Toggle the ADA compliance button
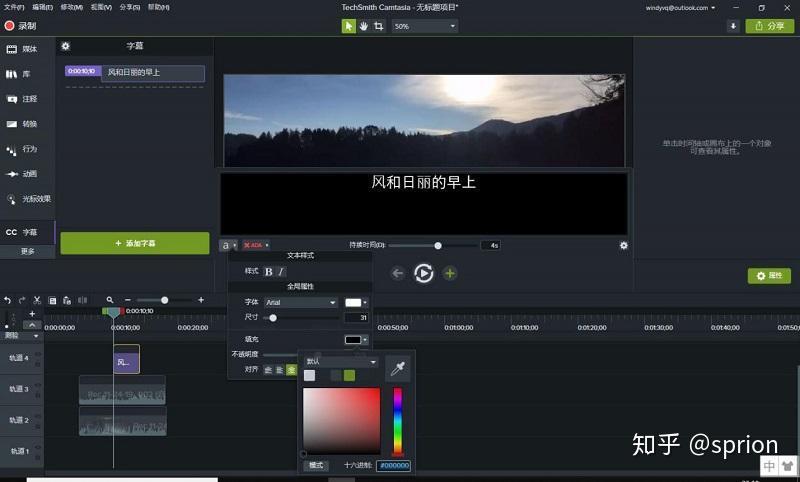 click(256, 245)
